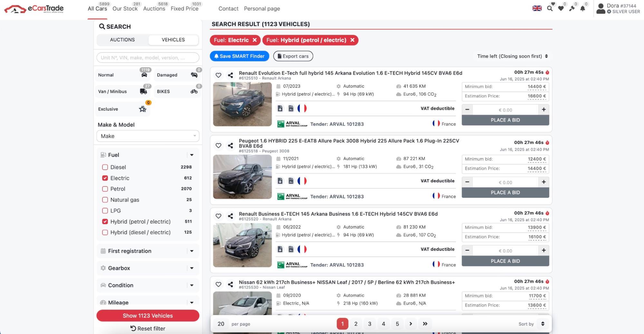Focus the Unit N°, VIN, make search field
The height and width of the screenshot is (334, 644).
(x=148, y=58)
